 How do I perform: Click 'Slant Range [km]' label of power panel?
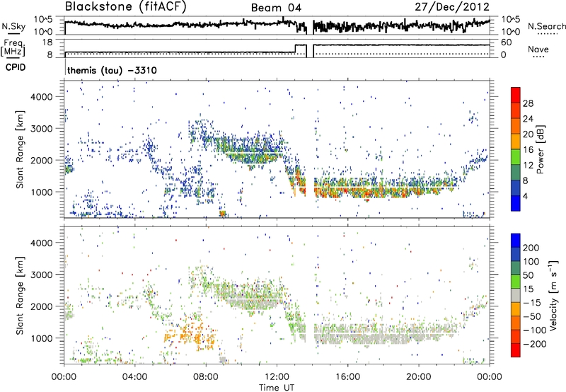(x=20, y=149)
